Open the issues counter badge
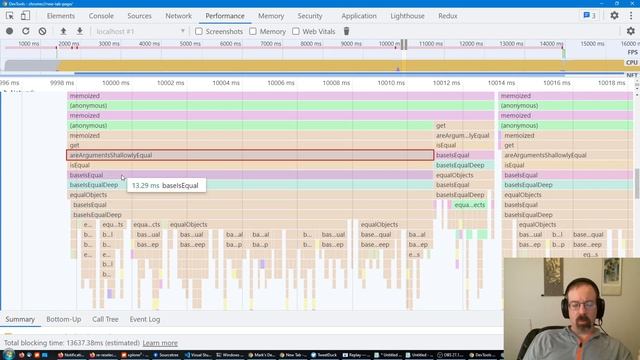Image resolution: width=640 pixels, height=360 pixels. click(589, 16)
